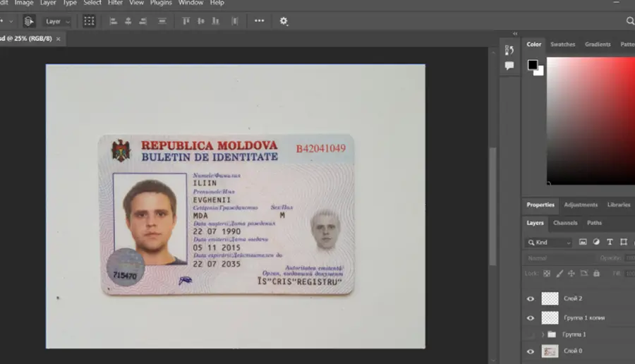Viewport: 635px width, 364px height.
Task: Hide the Слой 2 layer
Action: [x=531, y=299]
